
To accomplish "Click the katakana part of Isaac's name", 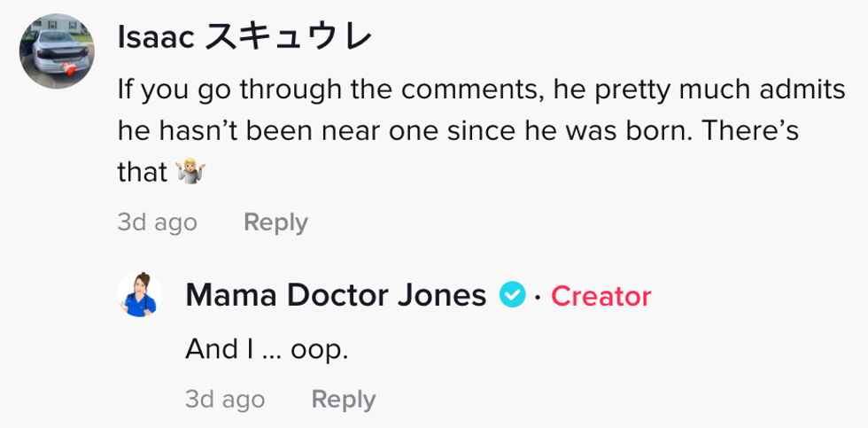I will [289, 37].
